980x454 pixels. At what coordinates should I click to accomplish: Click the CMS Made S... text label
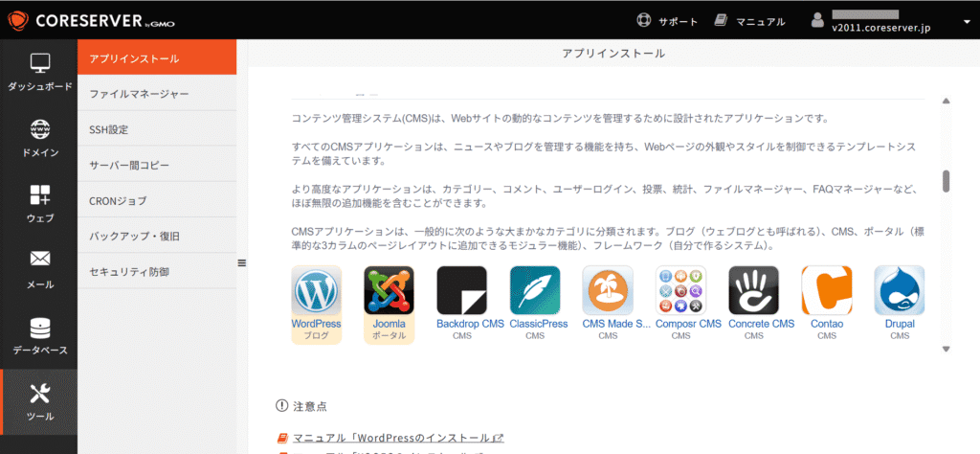(617, 324)
